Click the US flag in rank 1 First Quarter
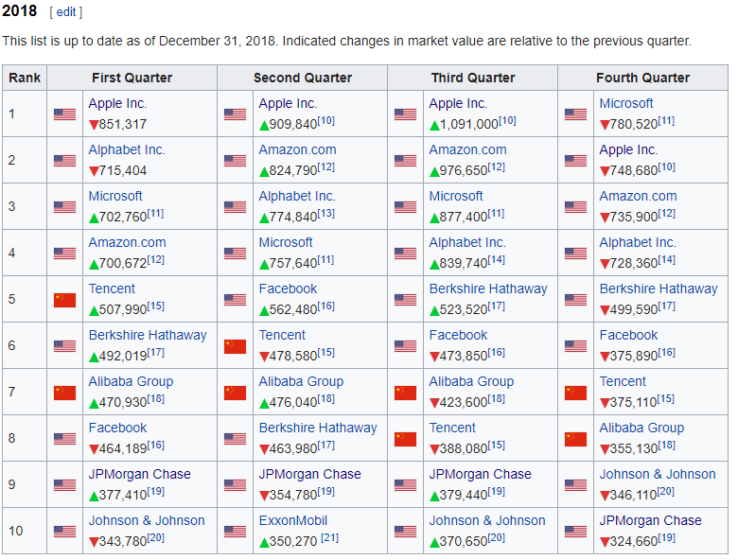Screen dimensions: 738x560 (64, 114)
